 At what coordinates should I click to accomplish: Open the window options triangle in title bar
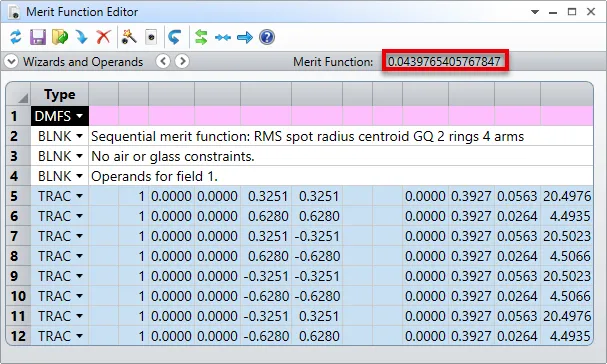click(535, 12)
